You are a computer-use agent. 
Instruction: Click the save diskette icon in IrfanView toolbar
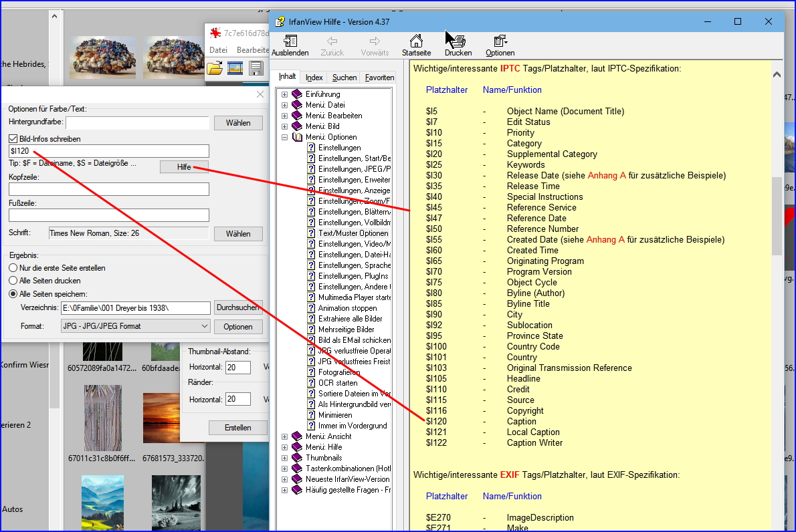pos(256,68)
